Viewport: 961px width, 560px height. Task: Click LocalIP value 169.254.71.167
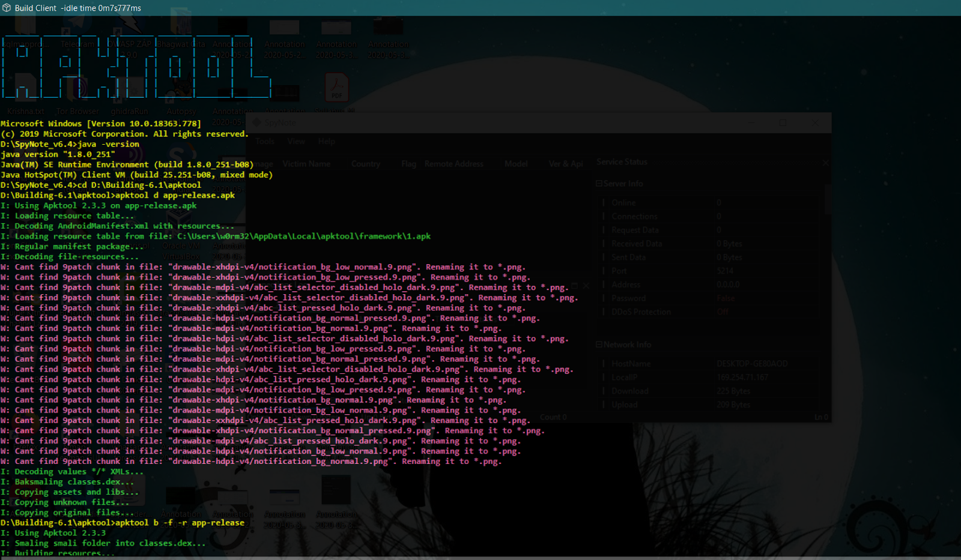742,377
